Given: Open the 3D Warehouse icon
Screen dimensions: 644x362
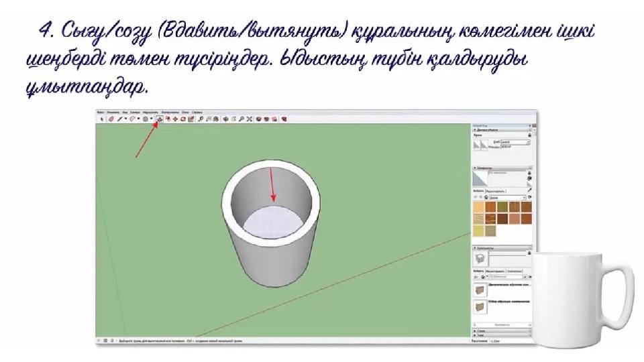Looking at the screenshot, I should click(259, 119).
